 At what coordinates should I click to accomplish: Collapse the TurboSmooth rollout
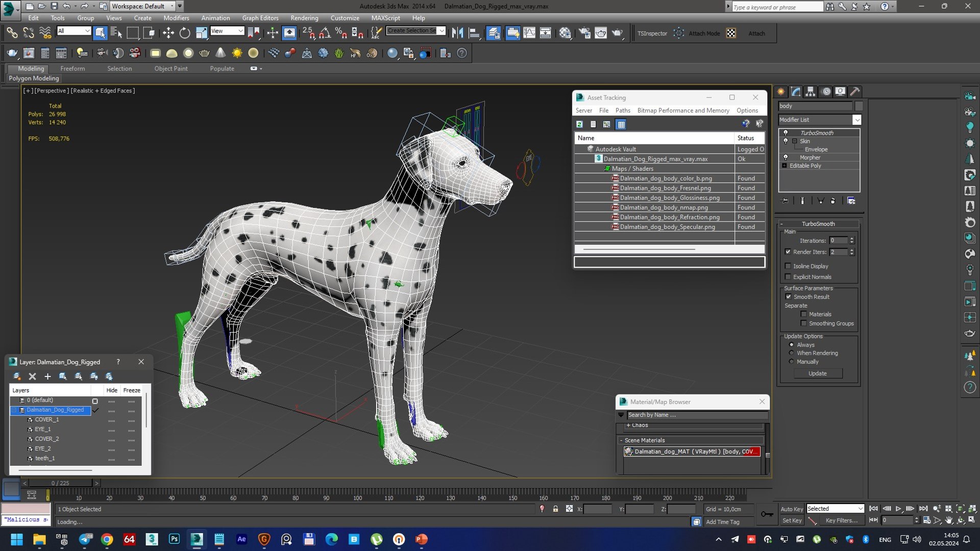tap(818, 224)
